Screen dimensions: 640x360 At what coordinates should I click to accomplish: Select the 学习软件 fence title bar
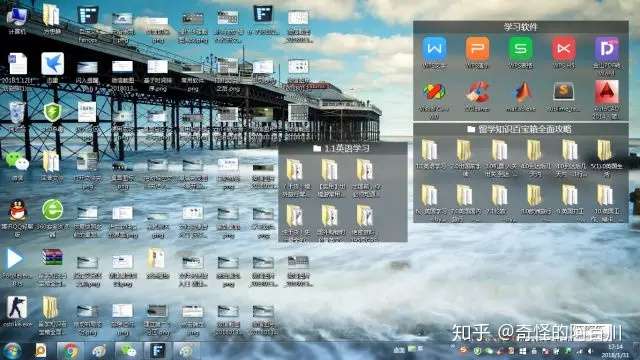(x=520, y=27)
